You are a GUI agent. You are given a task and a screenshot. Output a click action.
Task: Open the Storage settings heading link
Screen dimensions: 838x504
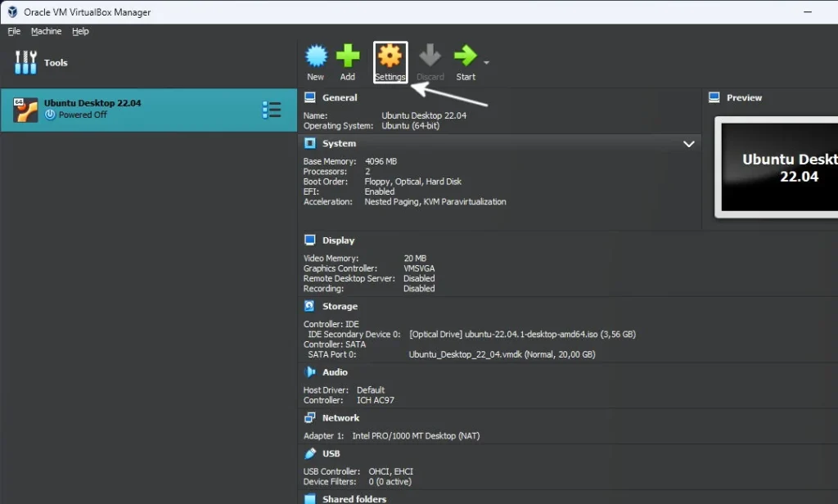(x=340, y=306)
